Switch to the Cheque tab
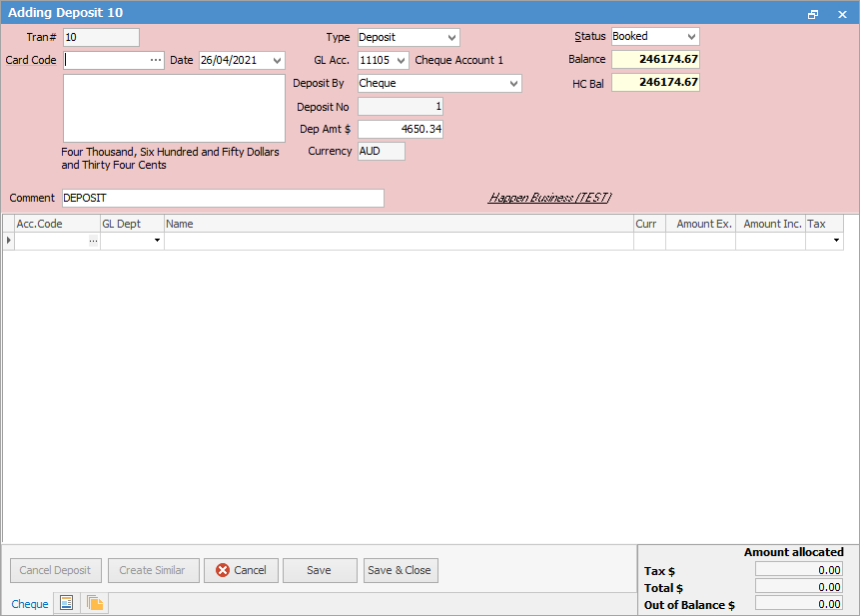This screenshot has width=860, height=616. click(x=29, y=603)
